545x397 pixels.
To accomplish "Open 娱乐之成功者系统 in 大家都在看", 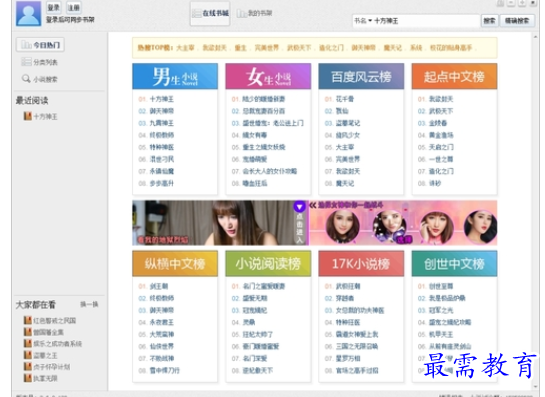I will pos(53,343).
